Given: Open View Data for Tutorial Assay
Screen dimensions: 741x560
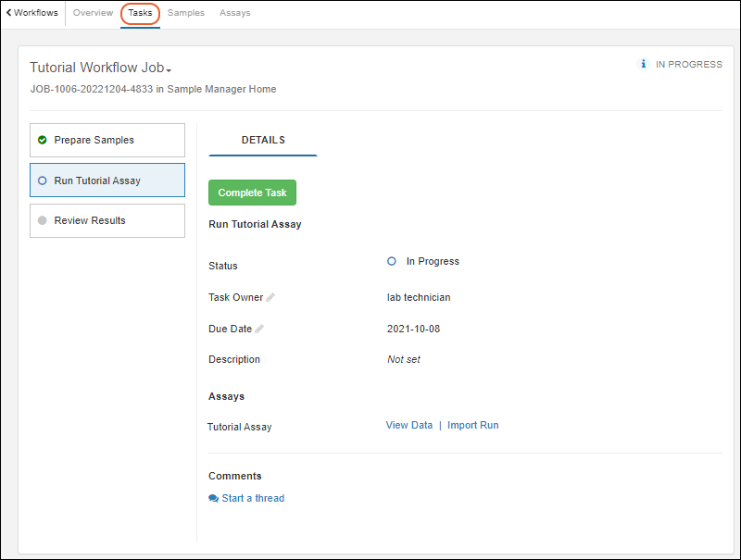Looking at the screenshot, I should click(408, 425).
